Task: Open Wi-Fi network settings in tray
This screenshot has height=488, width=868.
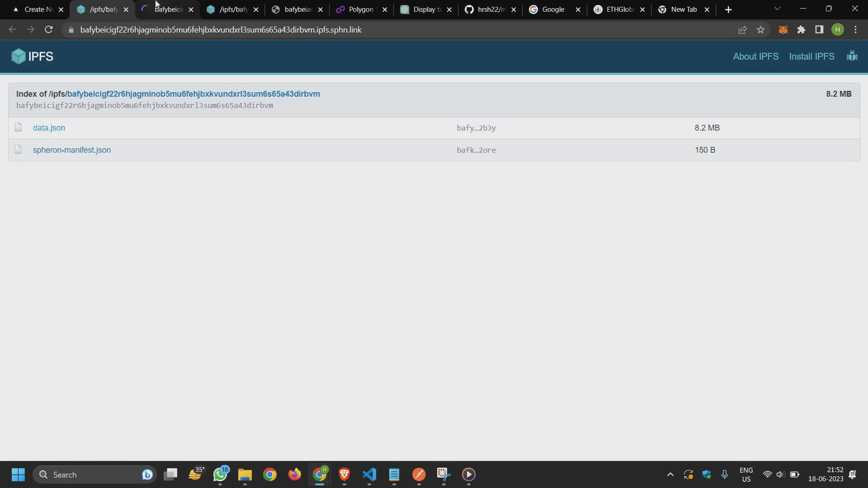Action: (x=767, y=474)
